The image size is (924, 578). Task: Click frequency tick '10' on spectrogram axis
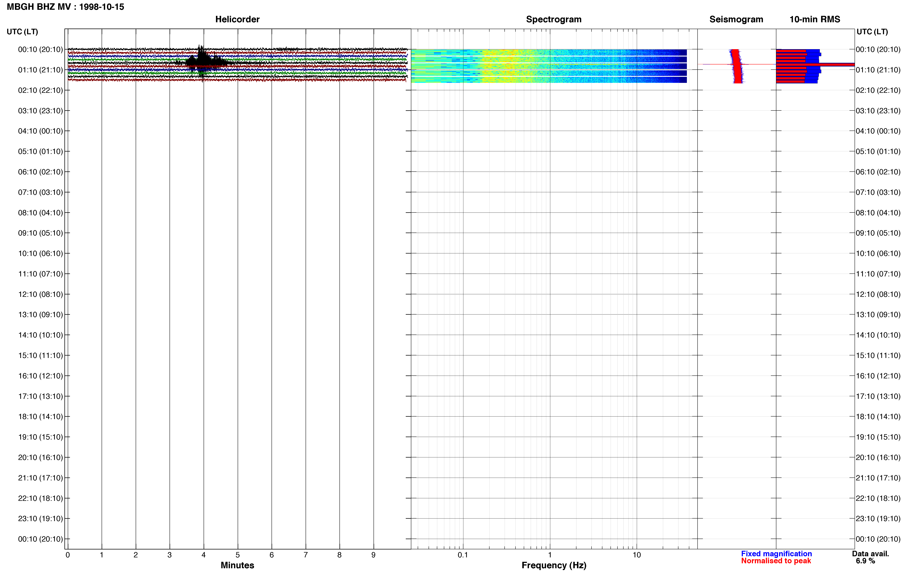[637, 555]
